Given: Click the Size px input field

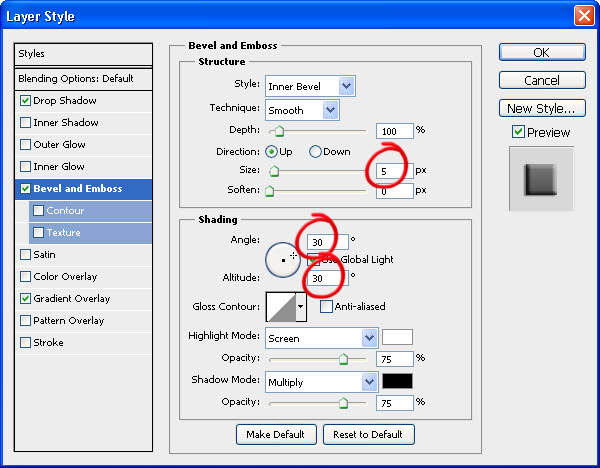Looking at the screenshot, I should [395, 171].
